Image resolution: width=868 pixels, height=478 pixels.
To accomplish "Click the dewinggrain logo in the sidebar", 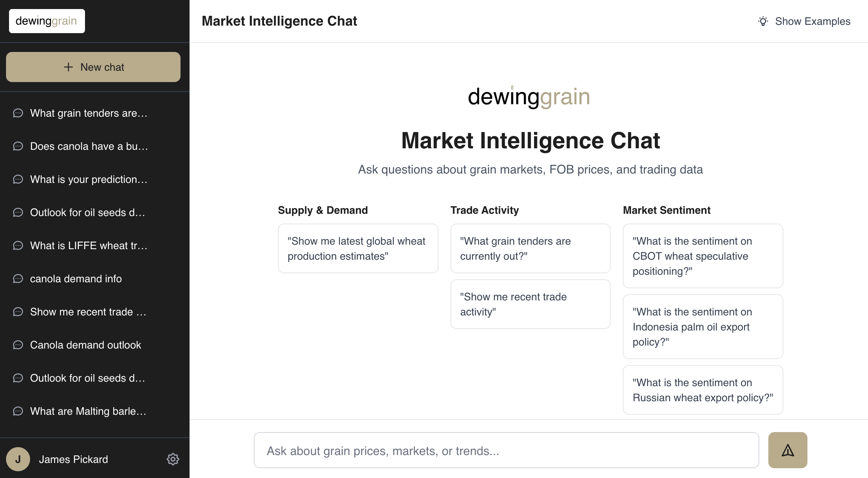I will (x=47, y=21).
